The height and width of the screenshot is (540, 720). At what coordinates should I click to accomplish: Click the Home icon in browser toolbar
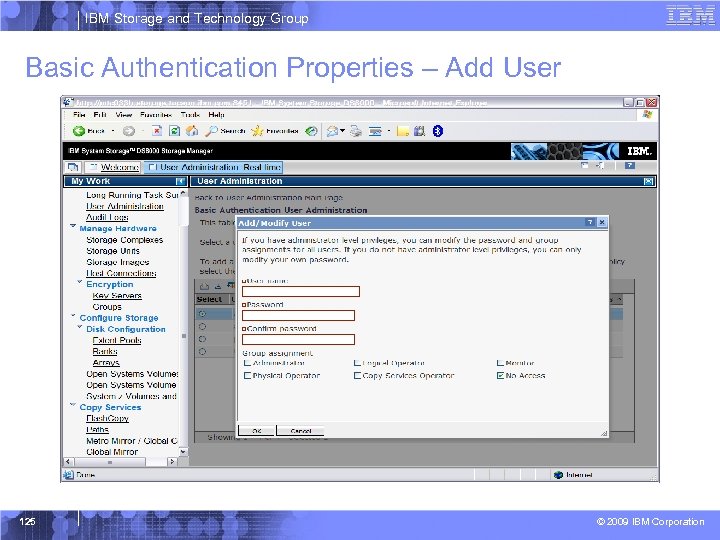(192, 131)
